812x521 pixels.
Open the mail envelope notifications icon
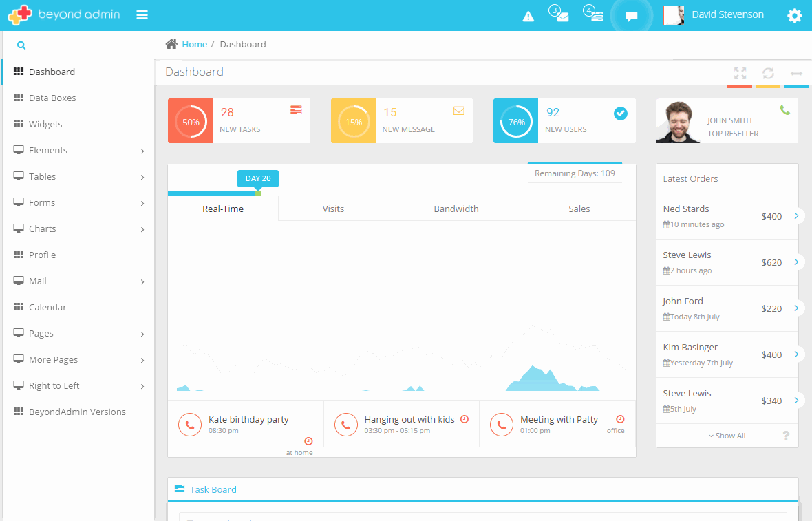(x=562, y=17)
